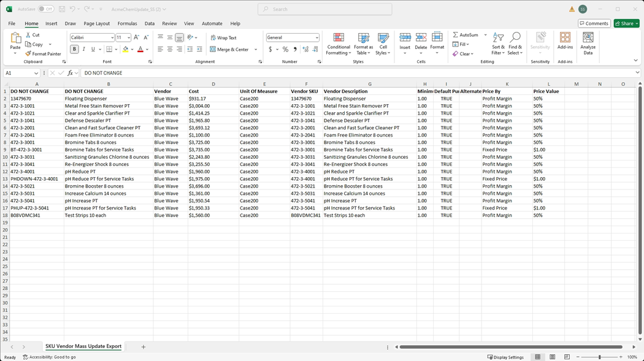Open the font size dropdown

(129, 38)
